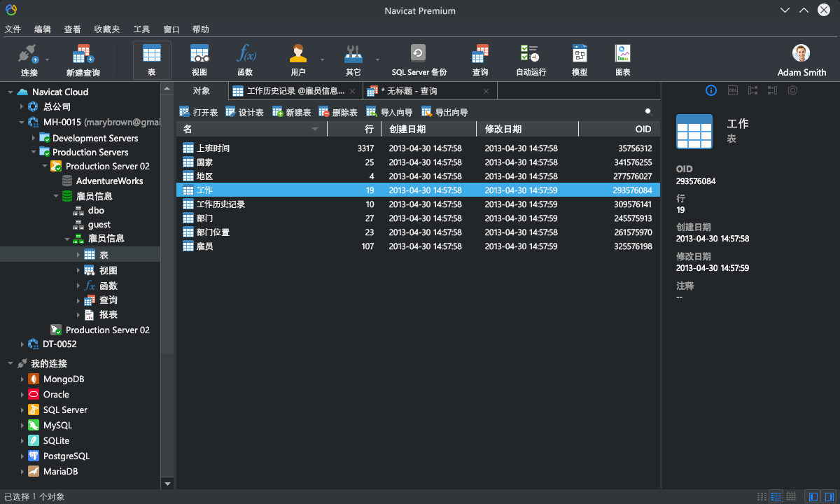Image resolution: width=840 pixels, height=504 pixels.
Task: Click the 用户 user toolbar icon
Action: (x=298, y=55)
